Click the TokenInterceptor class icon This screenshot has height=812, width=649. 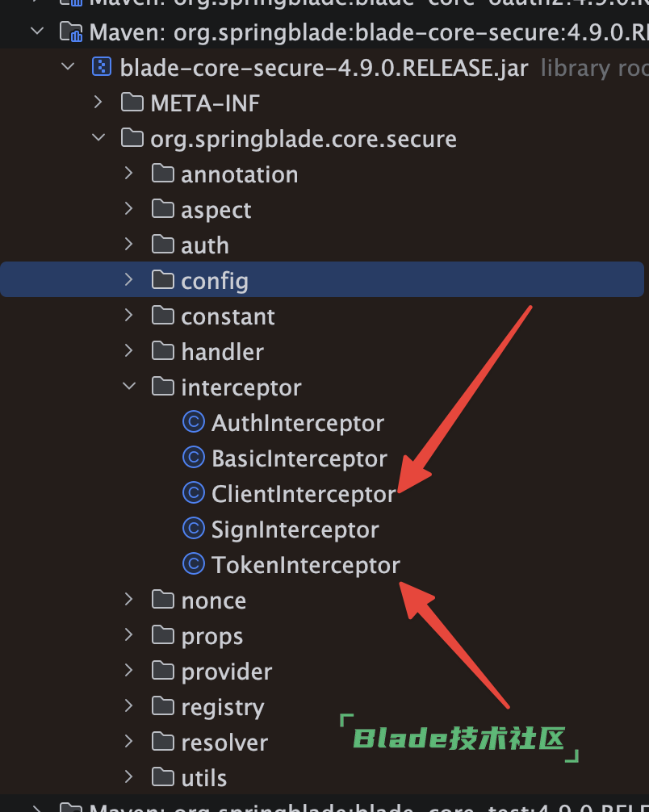194,564
